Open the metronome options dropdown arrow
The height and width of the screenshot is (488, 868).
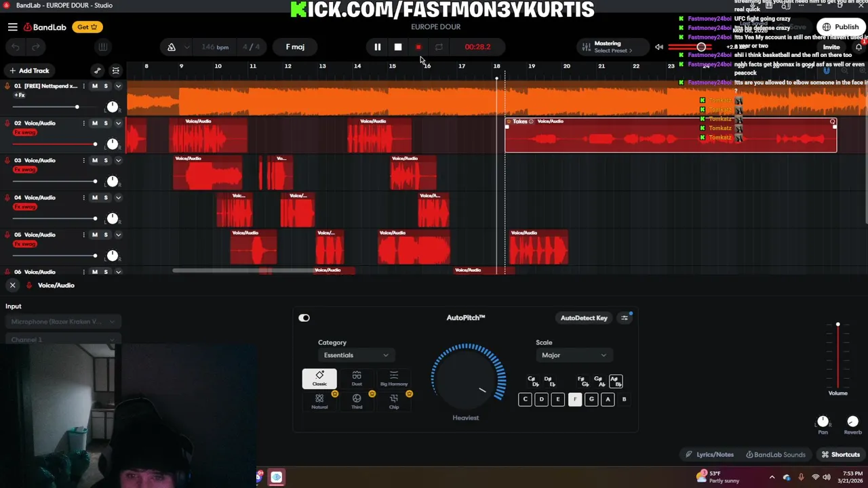pyautogui.click(x=186, y=47)
